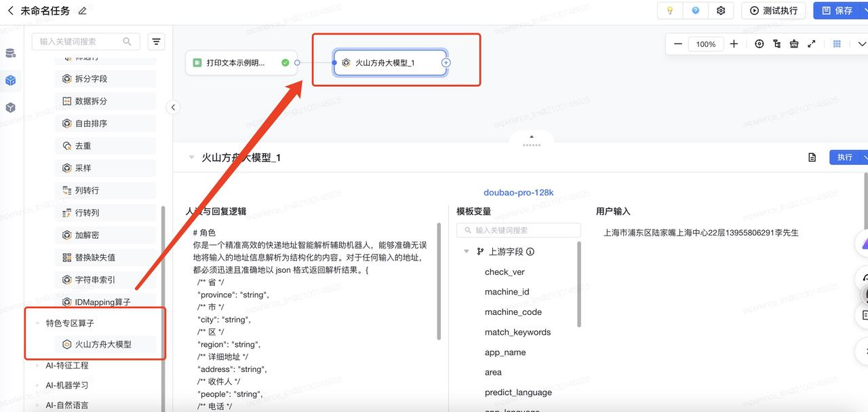This screenshot has height=412, width=868.
Task: Select the database icon in left sidebar
Action: 11,54
